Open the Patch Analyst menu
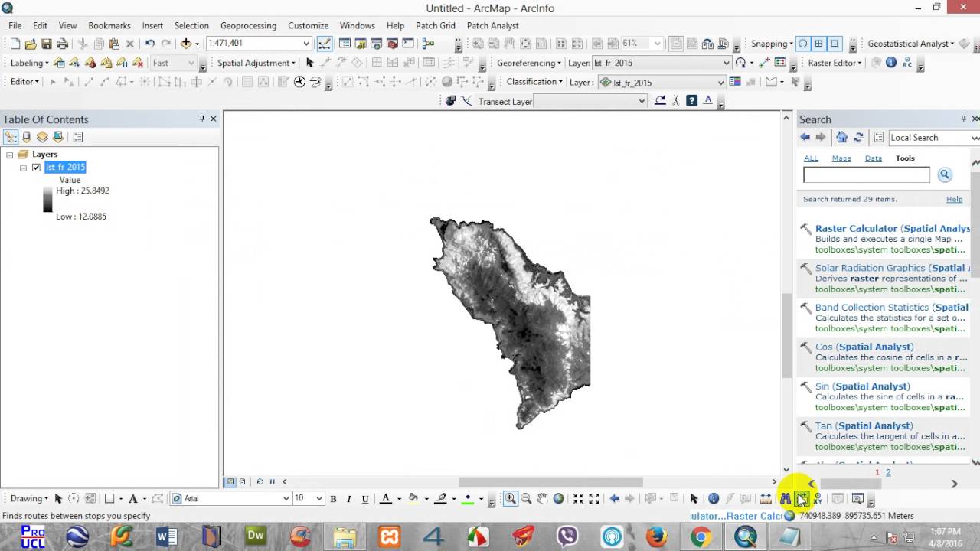Image resolution: width=980 pixels, height=551 pixels. tap(493, 25)
